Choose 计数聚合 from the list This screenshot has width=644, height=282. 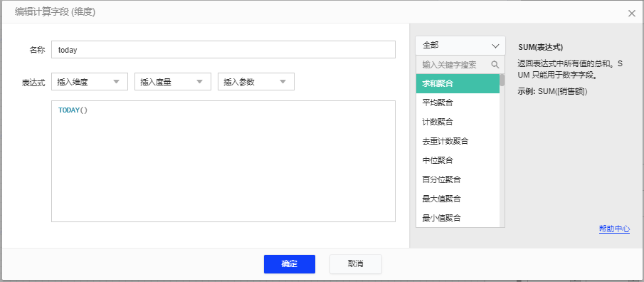458,122
